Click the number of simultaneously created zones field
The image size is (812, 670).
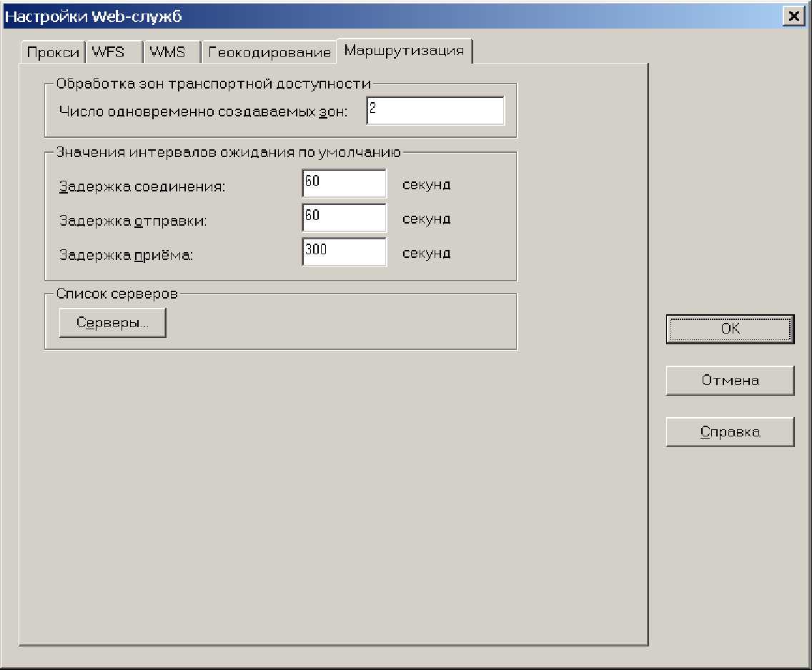(x=435, y=111)
